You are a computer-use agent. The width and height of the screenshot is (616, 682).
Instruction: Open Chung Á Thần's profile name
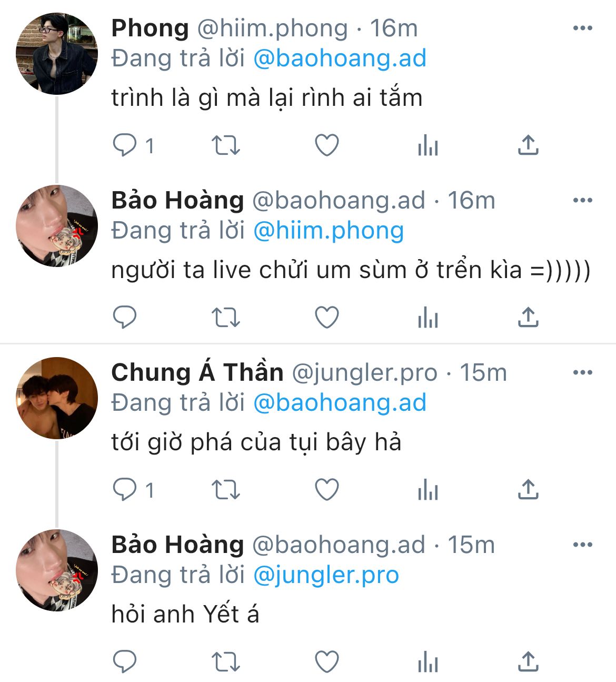click(x=197, y=372)
